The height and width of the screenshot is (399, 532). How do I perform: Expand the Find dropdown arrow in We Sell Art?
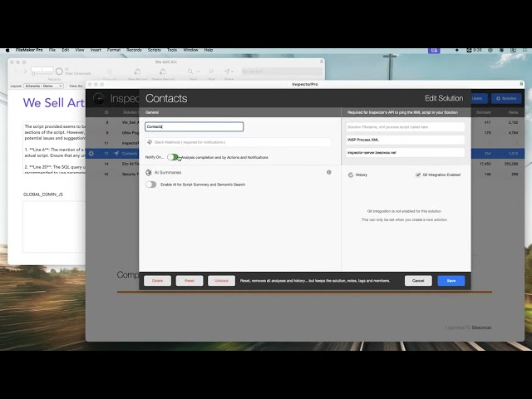(x=199, y=71)
